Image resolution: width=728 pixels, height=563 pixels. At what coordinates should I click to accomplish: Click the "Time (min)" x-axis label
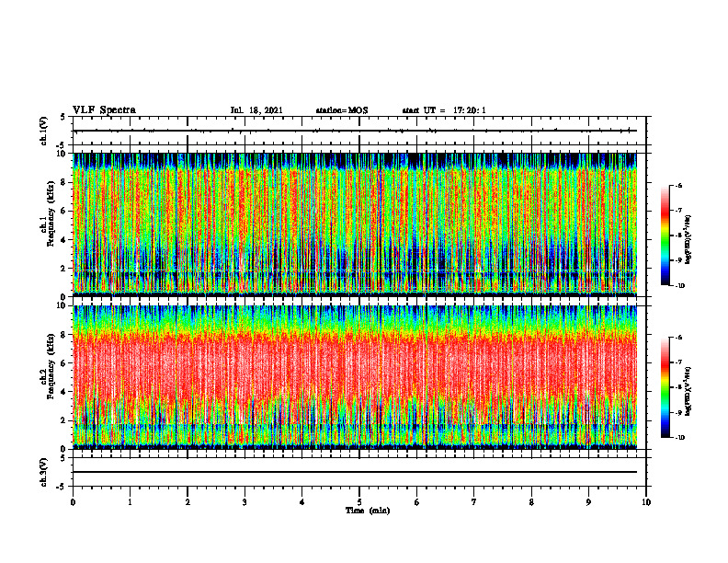368,511
